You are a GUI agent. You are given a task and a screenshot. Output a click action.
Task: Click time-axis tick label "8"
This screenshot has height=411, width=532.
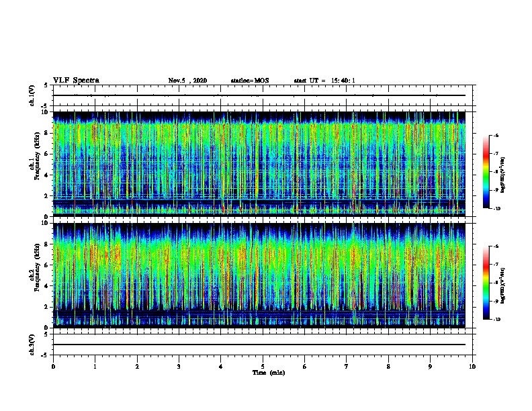click(x=388, y=367)
